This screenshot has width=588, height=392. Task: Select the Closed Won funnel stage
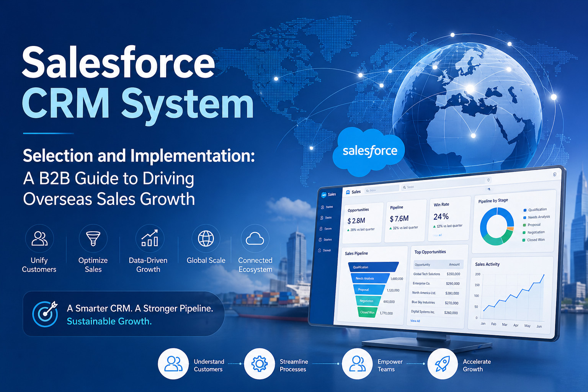367,312
